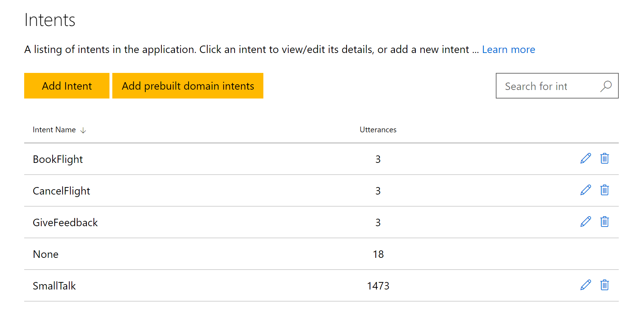Toggle the Intent Name sort arrow
This screenshot has height=319, width=644.
(83, 131)
